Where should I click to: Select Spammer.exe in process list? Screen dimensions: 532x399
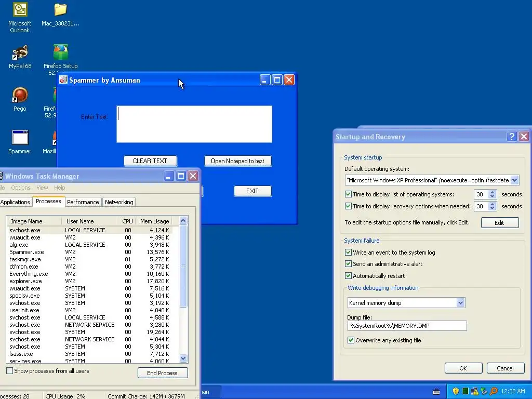coord(89,252)
